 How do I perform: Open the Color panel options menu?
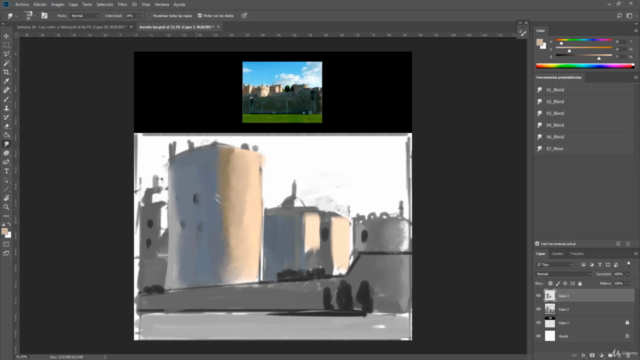pos(636,31)
